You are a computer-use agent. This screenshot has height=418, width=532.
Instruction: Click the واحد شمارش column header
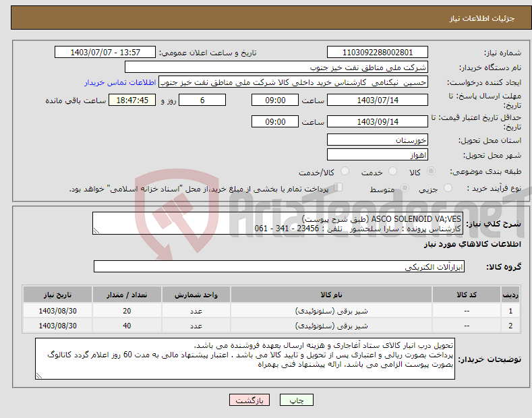click(196, 295)
